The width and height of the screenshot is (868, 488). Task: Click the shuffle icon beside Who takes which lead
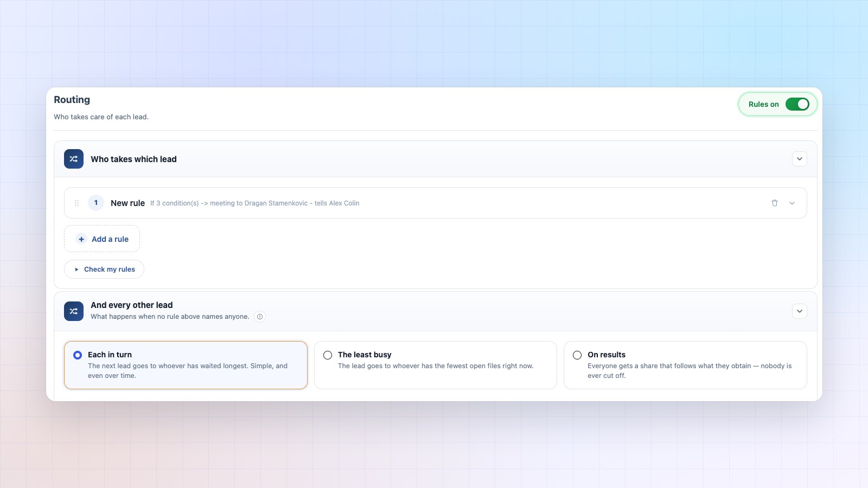pyautogui.click(x=74, y=159)
